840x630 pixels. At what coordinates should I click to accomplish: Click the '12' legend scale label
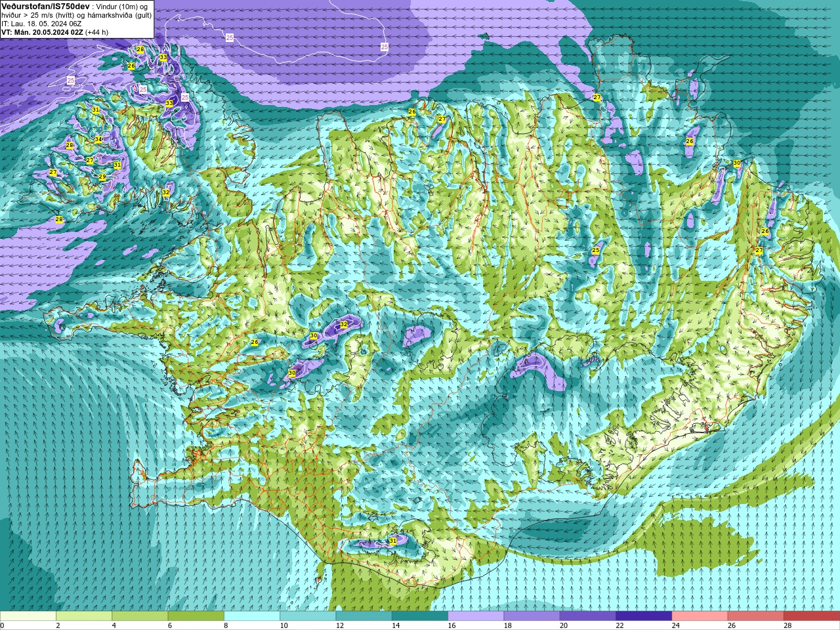point(341,625)
